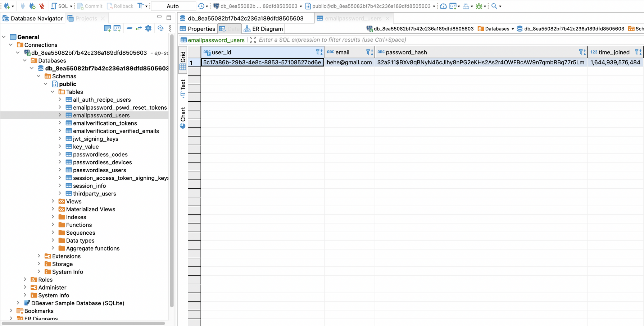Refresh the Database Navigator tree
This screenshot has width=644, height=326.
coord(160,28)
